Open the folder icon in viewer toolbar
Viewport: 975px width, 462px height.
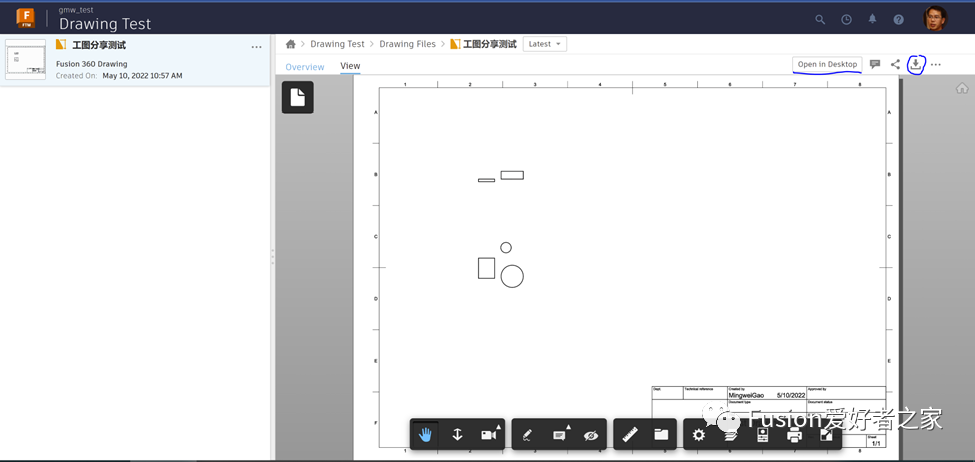pyautogui.click(x=661, y=435)
